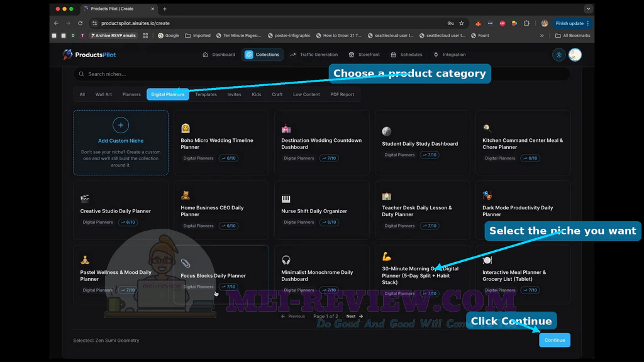Focus the Search niches field

click(x=321, y=74)
